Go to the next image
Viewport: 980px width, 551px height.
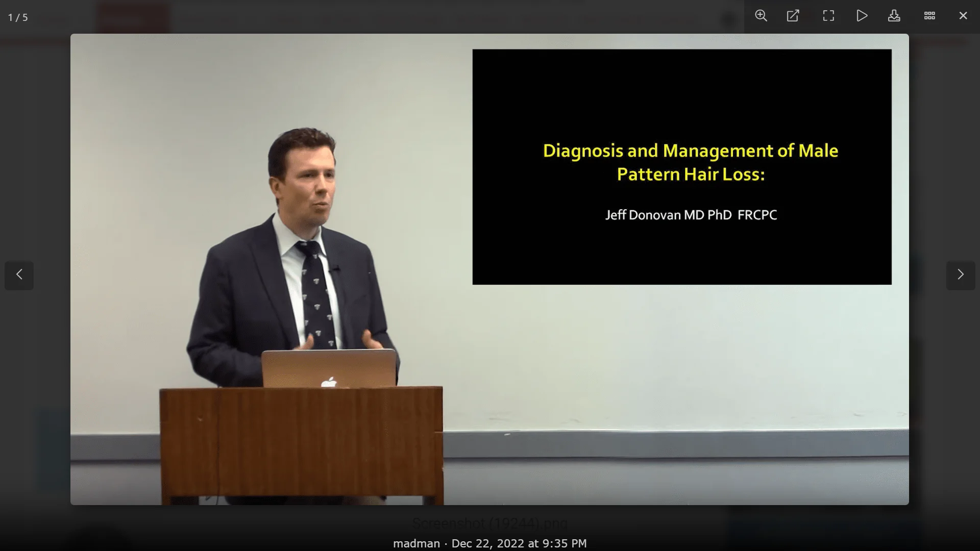(x=960, y=275)
